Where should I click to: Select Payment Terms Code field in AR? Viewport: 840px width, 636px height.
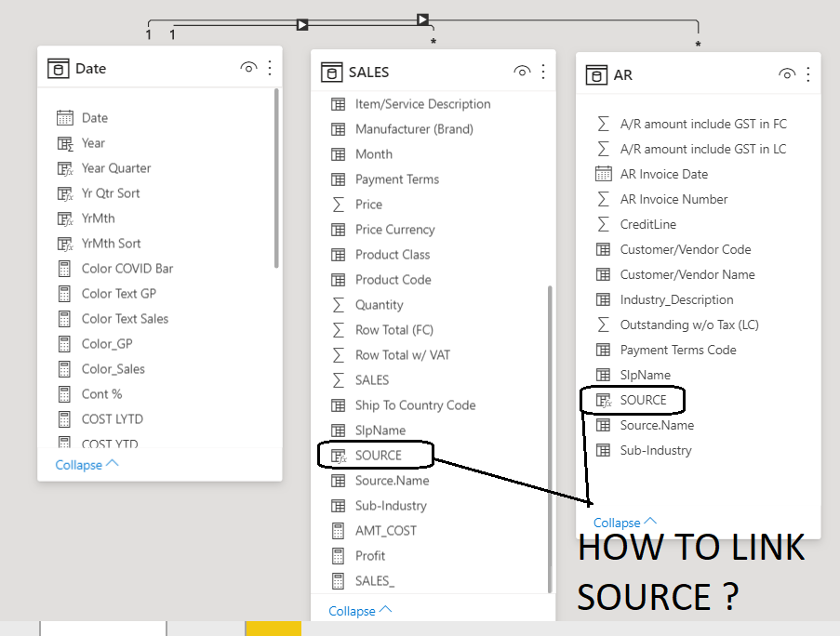coord(678,351)
